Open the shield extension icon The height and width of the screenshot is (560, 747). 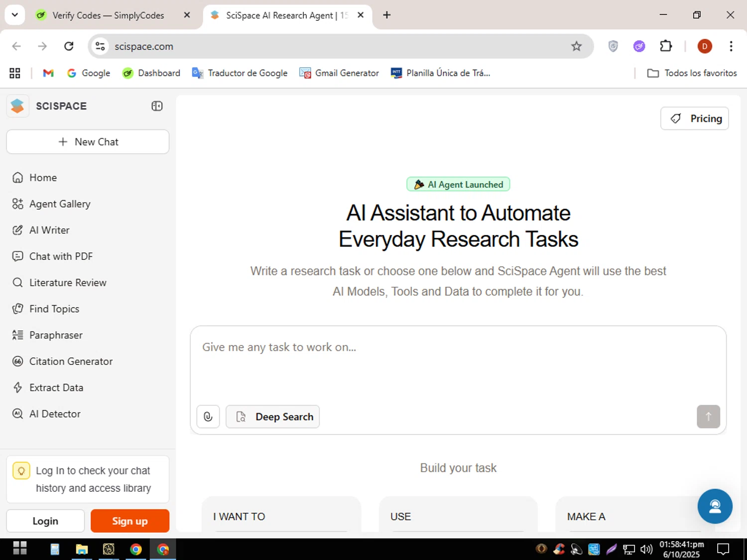(613, 46)
